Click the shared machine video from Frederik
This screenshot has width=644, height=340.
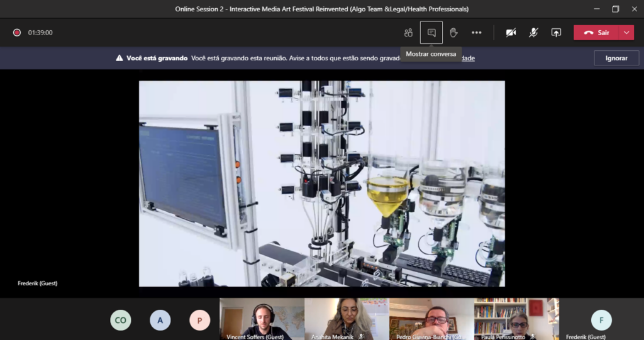click(321, 184)
